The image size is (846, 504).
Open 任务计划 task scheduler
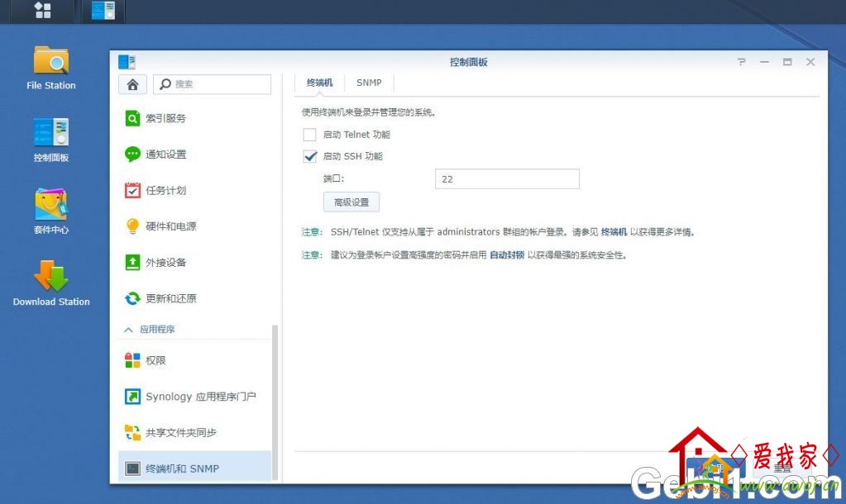click(x=165, y=190)
